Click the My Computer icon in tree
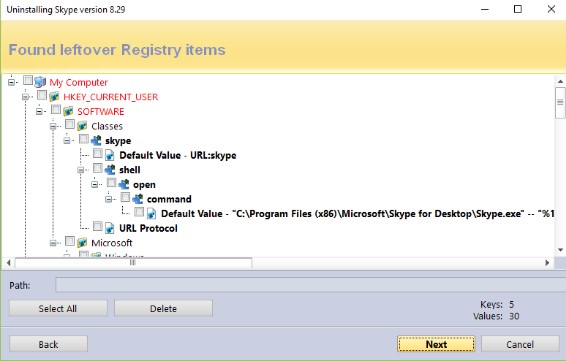566x361 pixels. click(40, 82)
